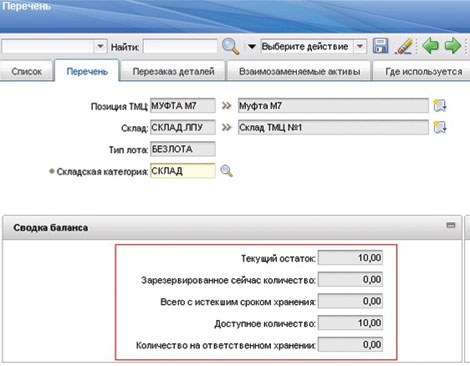Open long description icon for Муфта М7
Screen dimensions: 470x366
(440, 106)
